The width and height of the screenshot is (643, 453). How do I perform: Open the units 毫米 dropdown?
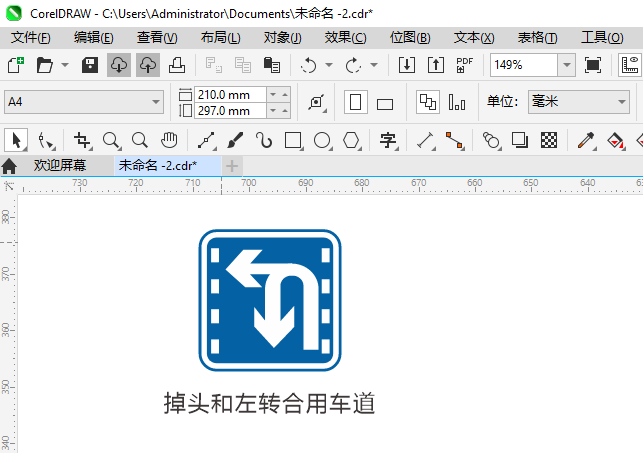click(579, 102)
